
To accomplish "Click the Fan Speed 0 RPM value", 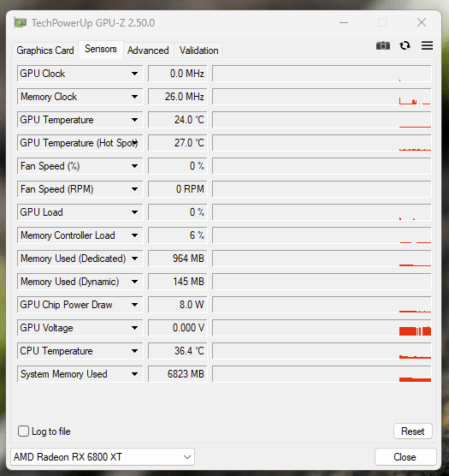I will [178, 189].
